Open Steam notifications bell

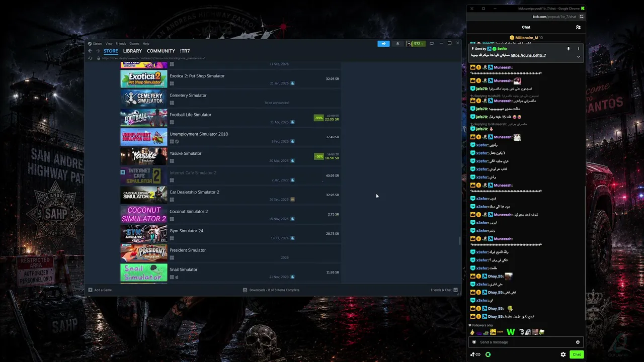(x=397, y=44)
